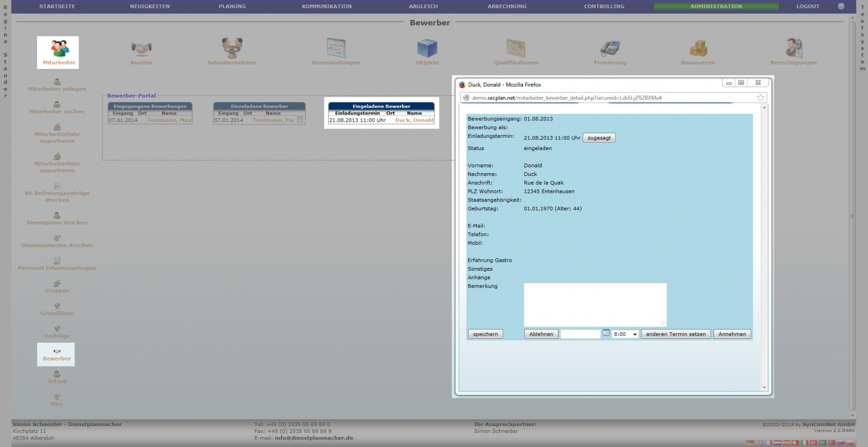
Task: Click the new appointment date field
Action: point(580,334)
